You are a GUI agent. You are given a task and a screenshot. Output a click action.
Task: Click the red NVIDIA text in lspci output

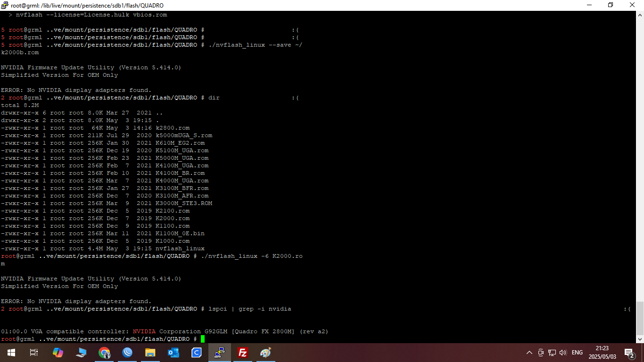144,331
